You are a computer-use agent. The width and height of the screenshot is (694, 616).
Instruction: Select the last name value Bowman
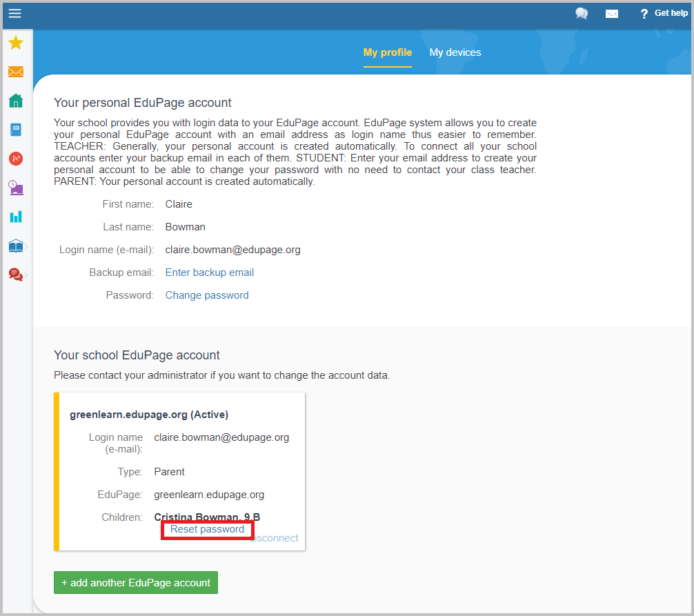point(185,227)
